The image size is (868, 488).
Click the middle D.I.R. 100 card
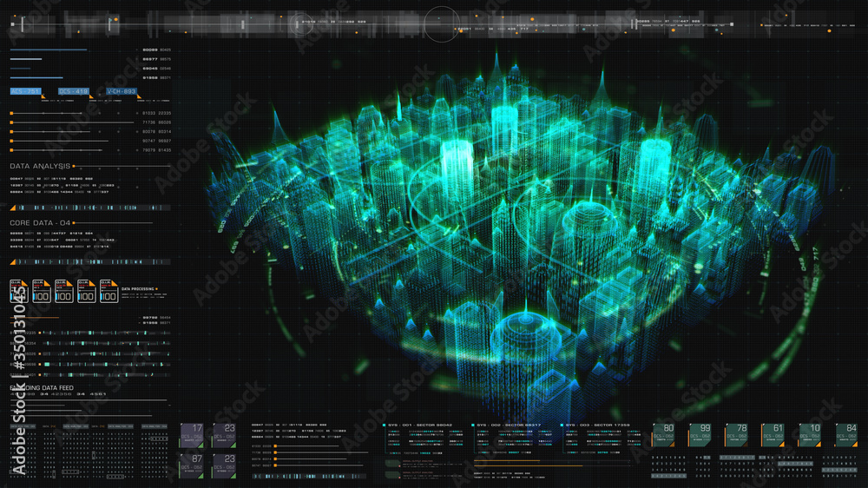(63, 292)
